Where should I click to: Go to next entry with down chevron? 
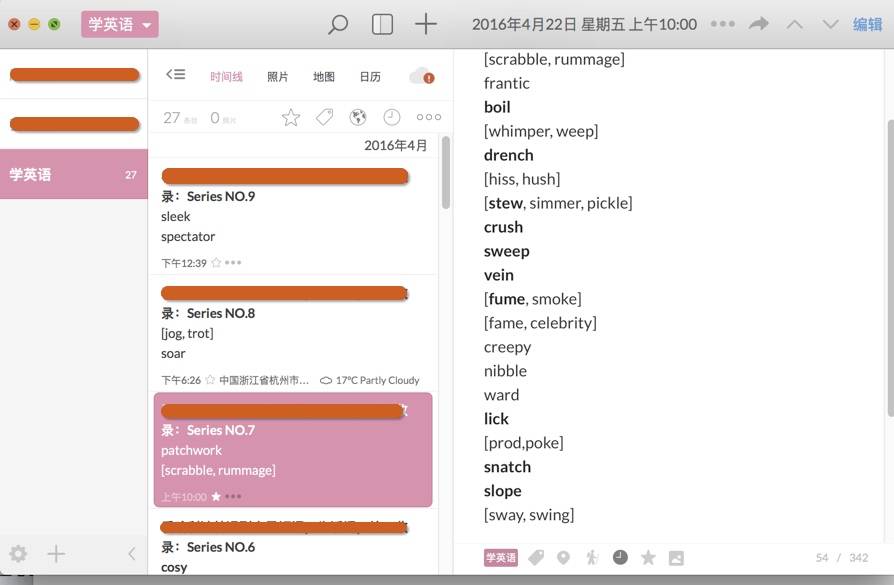point(830,24)
